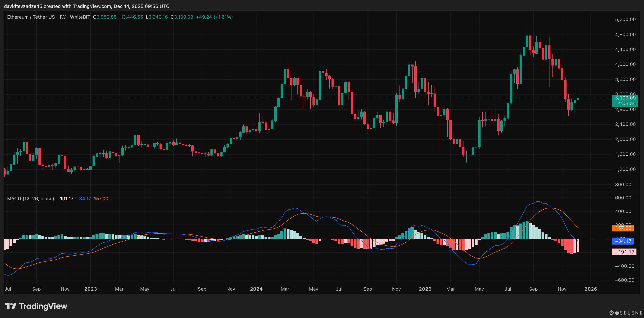The height and width of the screenshot is (318, 644).
Task: Click the +49.24 (+1.61%) change text
Action: [214, 17]
